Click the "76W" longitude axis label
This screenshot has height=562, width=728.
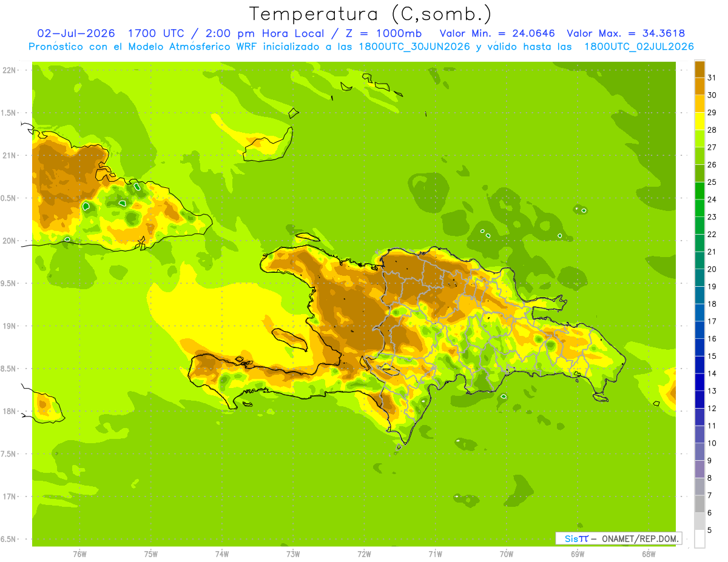(79, 554)
